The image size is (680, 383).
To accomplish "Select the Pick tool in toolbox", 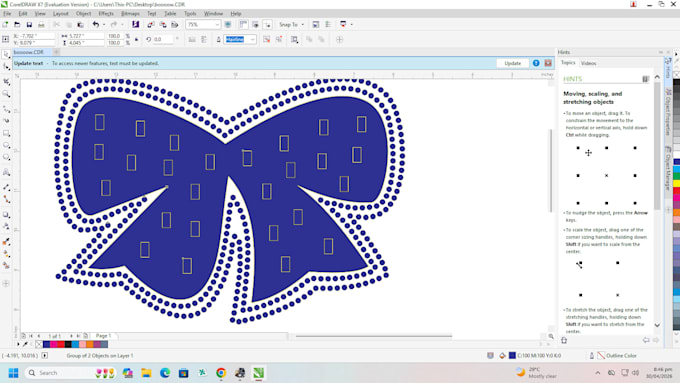I will pyautogui.click(x=6, y=54).
